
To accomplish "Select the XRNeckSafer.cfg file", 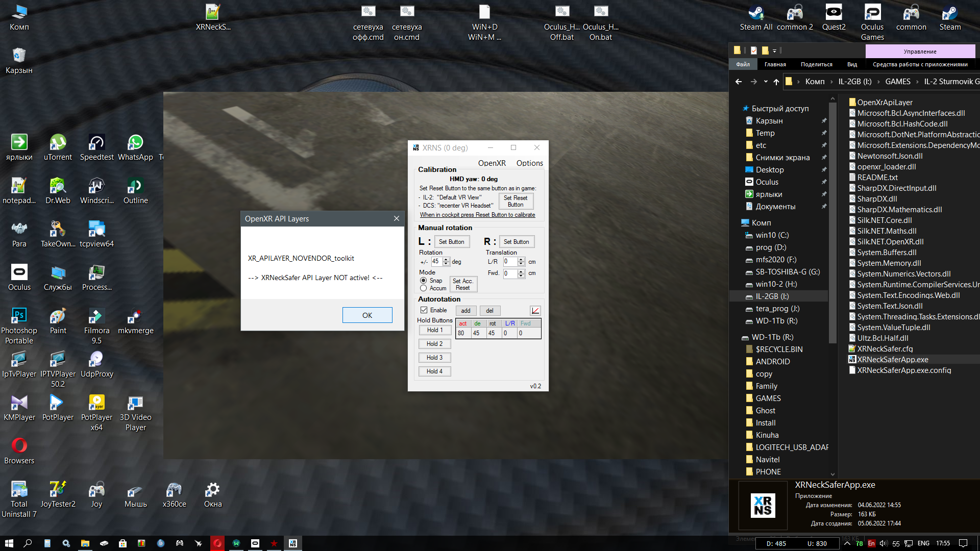I will [885, 349].
